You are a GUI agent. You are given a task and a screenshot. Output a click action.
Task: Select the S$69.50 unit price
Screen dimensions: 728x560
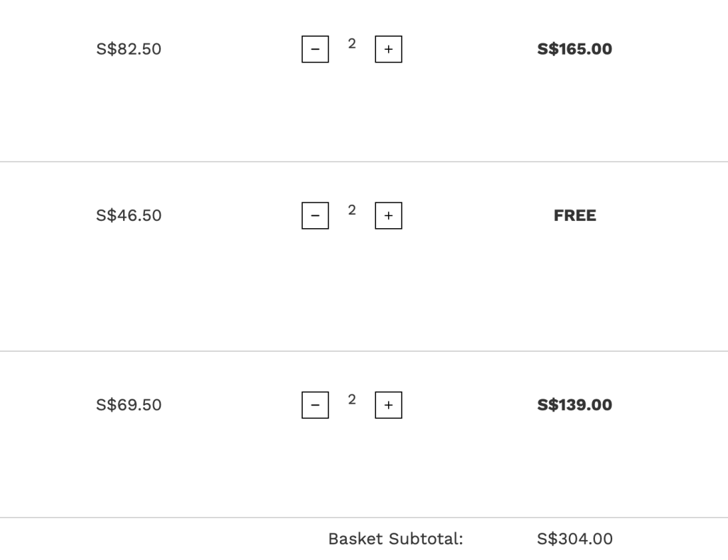(x=129, y=405)
